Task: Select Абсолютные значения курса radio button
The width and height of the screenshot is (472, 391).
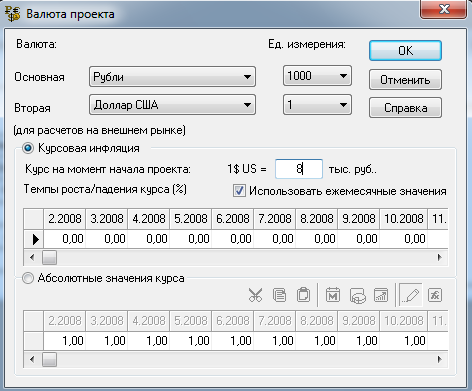Action: pyautogui.click(x=28, y=278)
